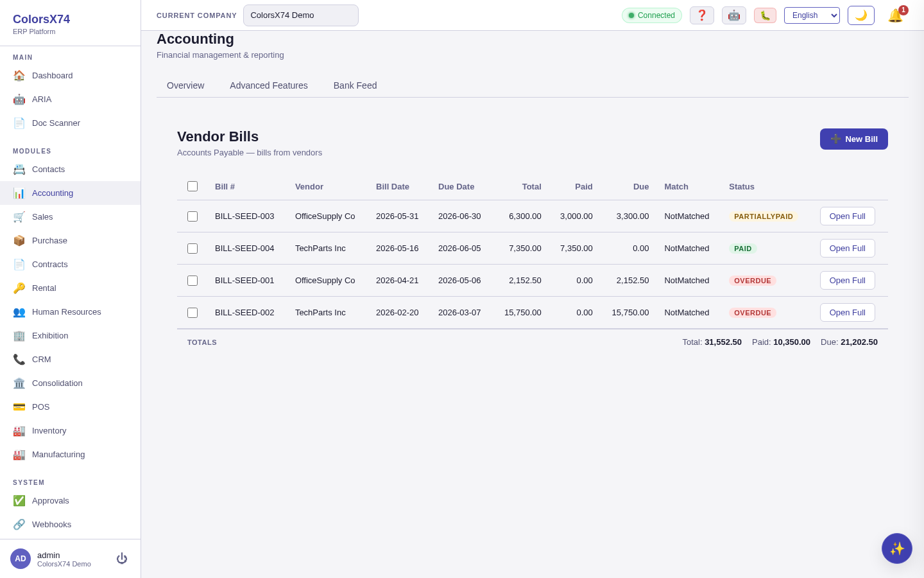Screen dimensions: 924x578
Task: Click the Vendor column header
Action: tap(309, 187)
